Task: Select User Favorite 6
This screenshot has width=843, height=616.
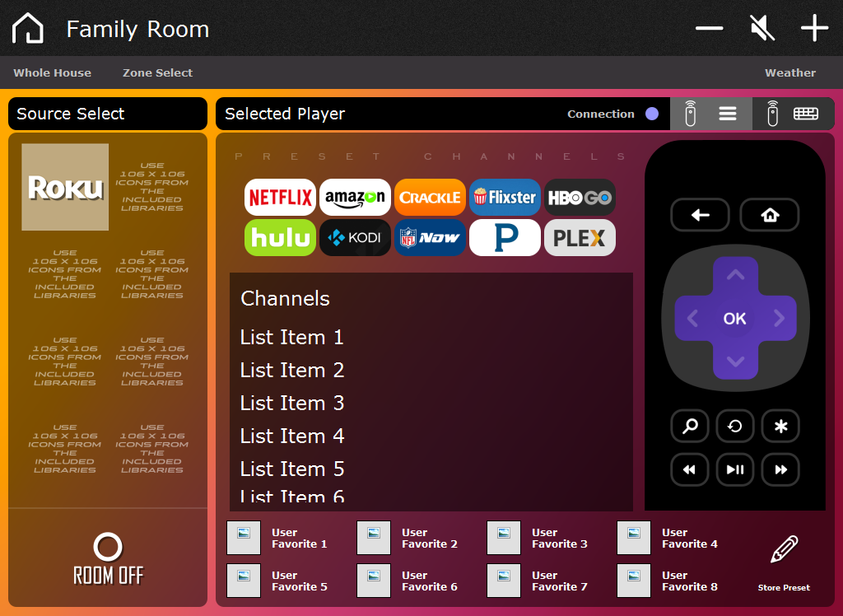Action: click(408, 581)
